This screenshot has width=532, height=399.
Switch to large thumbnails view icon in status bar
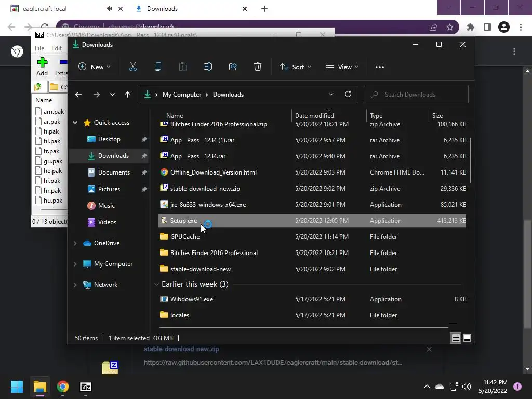(467, 338)
